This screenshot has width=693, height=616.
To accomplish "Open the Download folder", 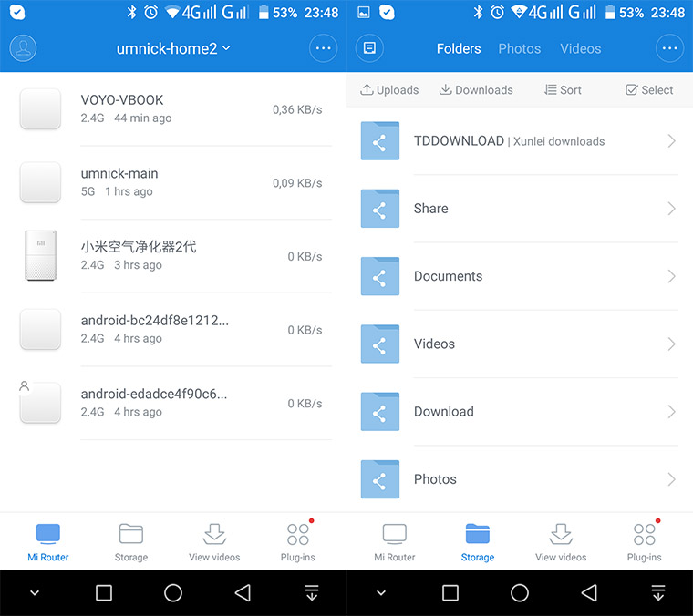I will pyautogui.click(x=520, y=412).
